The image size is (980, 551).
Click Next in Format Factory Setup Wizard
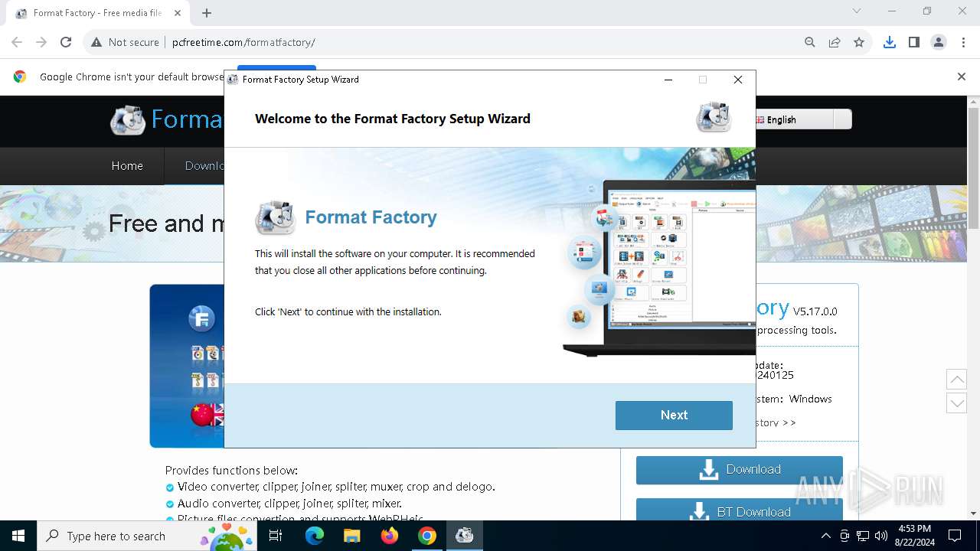pos(674,415)
